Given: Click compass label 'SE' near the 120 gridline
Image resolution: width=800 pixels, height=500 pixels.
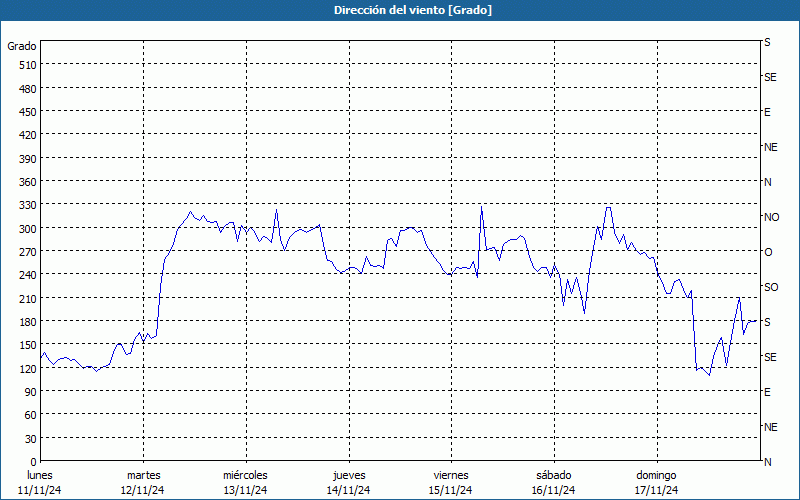Looking at the screenshot, I should (770, 357).
